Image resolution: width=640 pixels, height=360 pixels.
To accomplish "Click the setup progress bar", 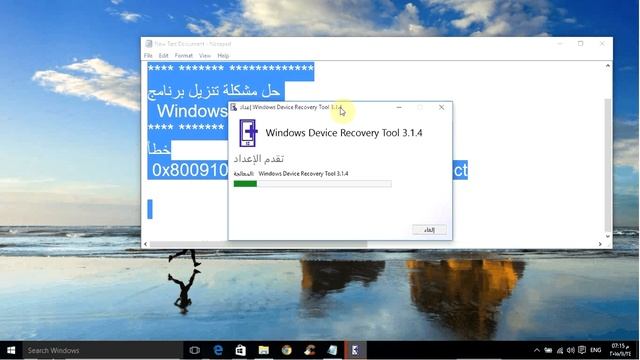I will pyautogui.click(x=313, y=184).
